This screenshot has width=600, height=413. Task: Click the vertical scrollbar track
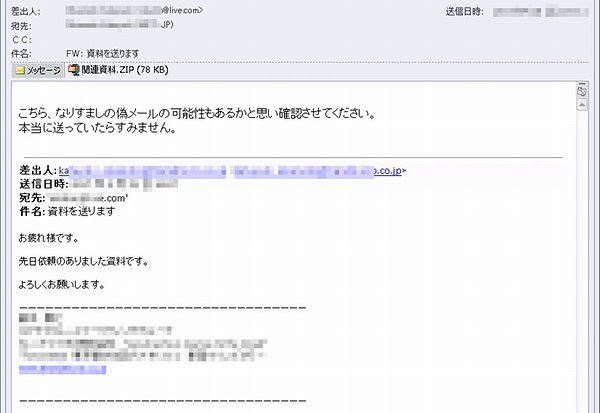[582, 262]
